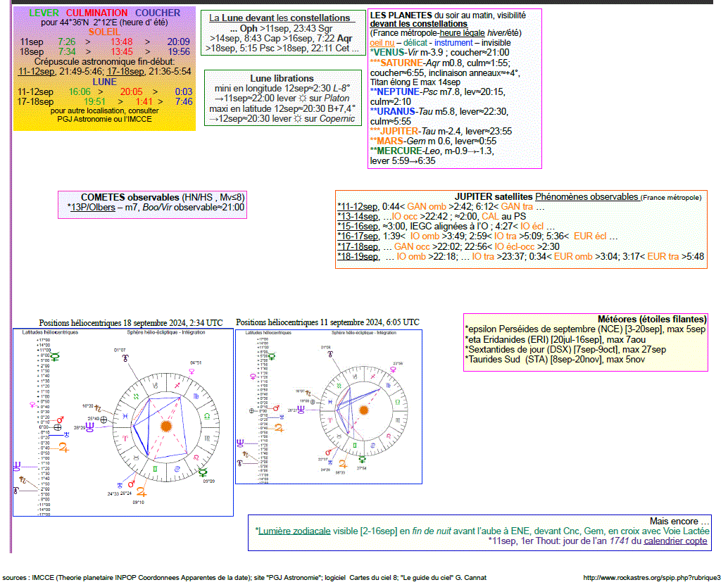Click the blue LUNE label

click(104, 82)
